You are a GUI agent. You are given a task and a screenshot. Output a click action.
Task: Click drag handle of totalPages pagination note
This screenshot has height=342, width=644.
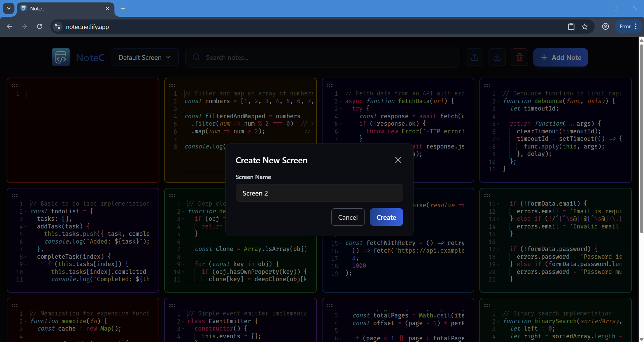click(x=330, y=305)
